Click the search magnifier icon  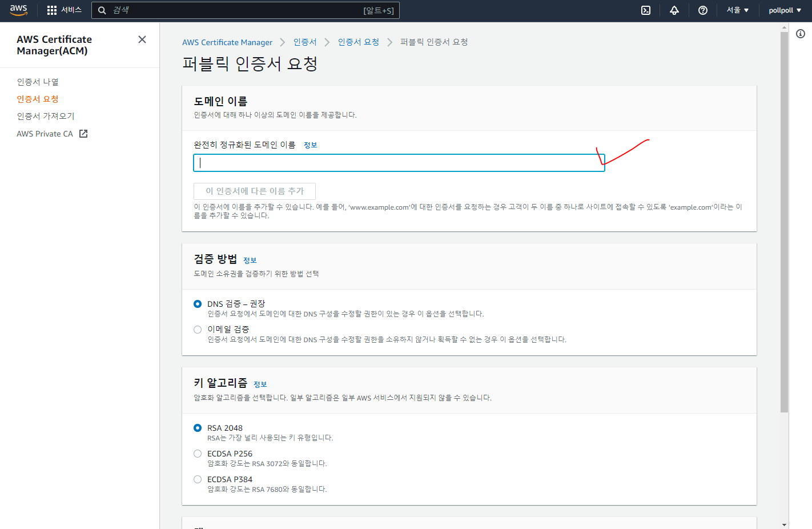(102, 10)
